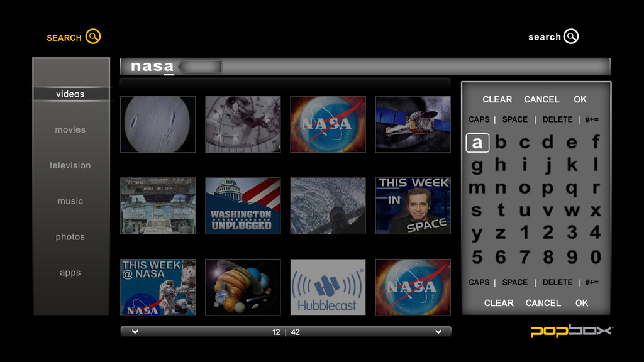Click the top OK keyboard button
This screenshot has height=362, width=644.
click(580, 99)
